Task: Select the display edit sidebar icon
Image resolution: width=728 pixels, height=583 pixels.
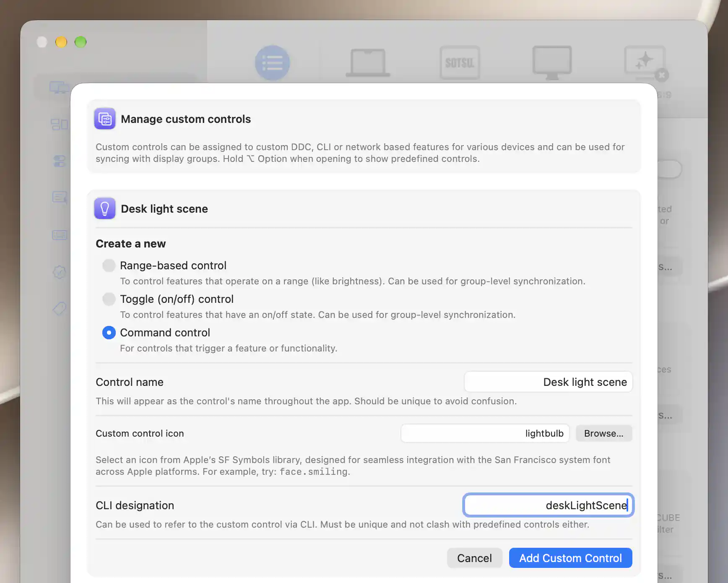Action: (x=59, y=197)
